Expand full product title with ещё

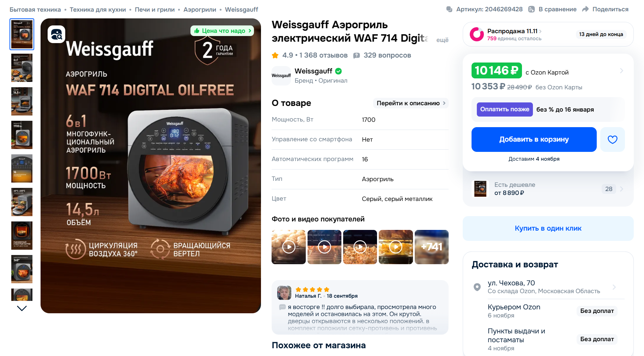point(442,40)
